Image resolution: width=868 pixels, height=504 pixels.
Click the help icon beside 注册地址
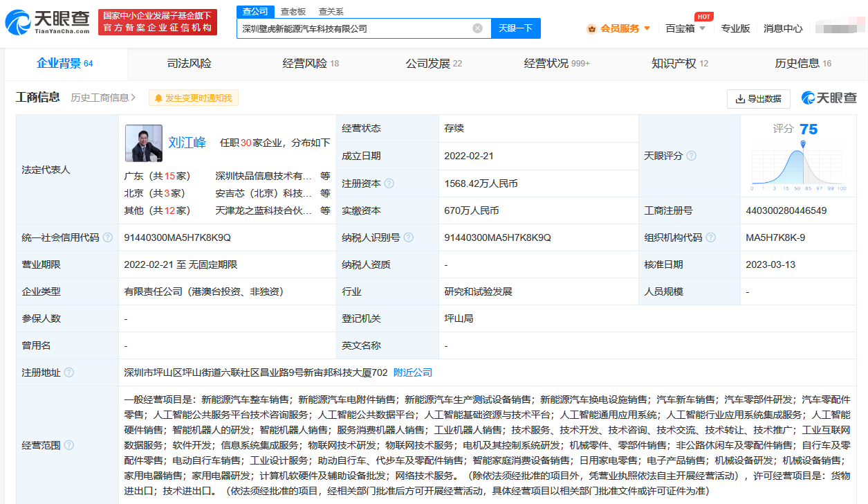click(69, 372)
